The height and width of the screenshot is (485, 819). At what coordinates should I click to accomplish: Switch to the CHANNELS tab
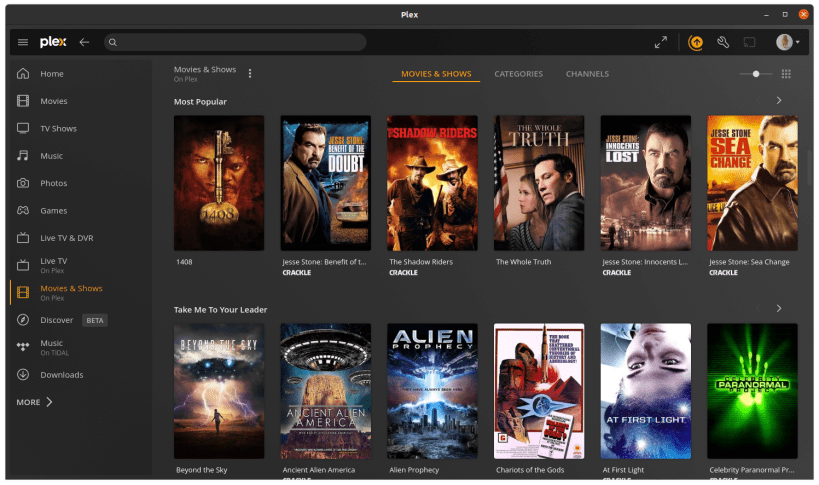click(587, 74)
